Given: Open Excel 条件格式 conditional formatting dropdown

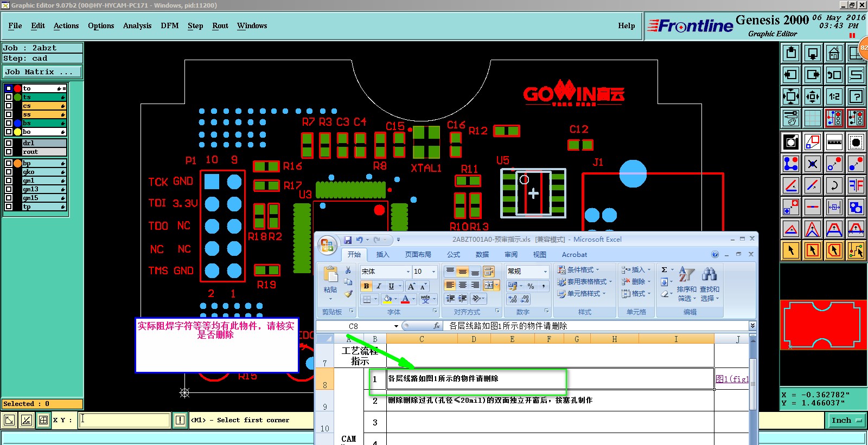Looking at the screenshot, I should tap(578, 269).
